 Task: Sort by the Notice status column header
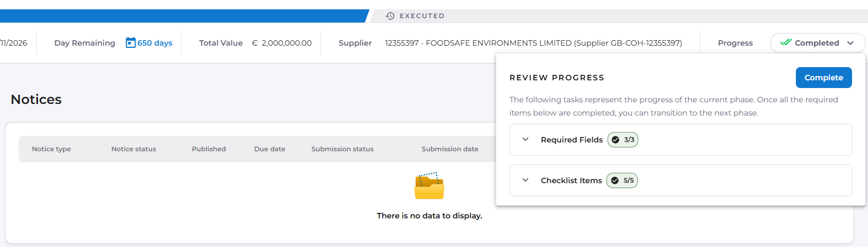click(x=134, y=149)
